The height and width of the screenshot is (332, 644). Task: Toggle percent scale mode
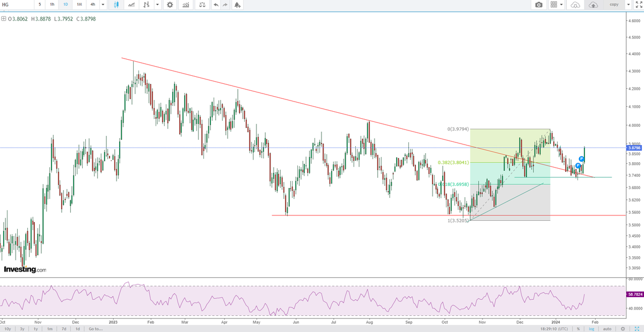point(578,328)
